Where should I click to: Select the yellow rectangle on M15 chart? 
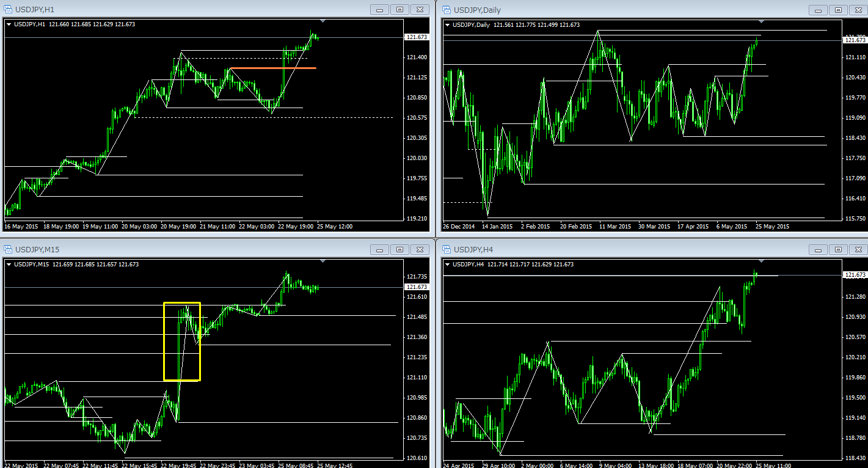pos(164,342)
